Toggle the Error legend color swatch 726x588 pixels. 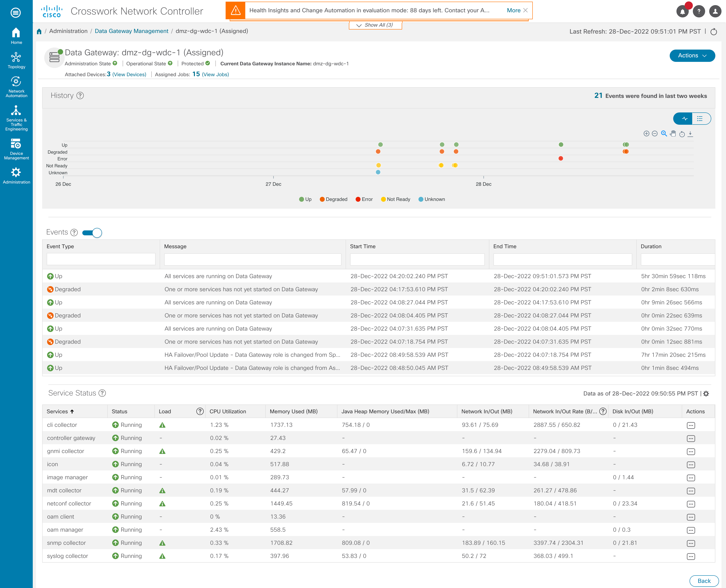coord(358,199)
